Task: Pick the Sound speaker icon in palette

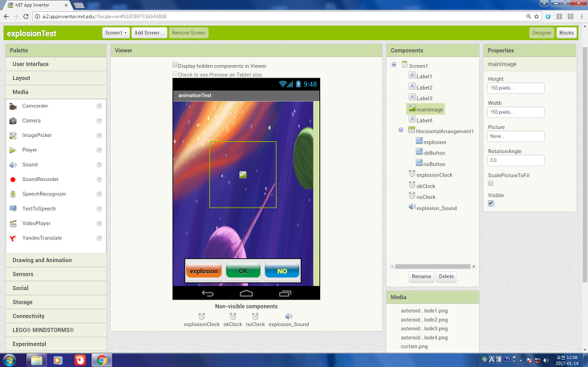Action: point(13,165)
